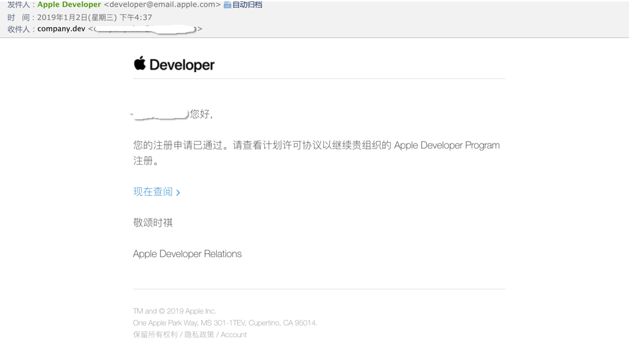
Task: Click the recipient name company.dev
Action: click(x=62, y=29)
